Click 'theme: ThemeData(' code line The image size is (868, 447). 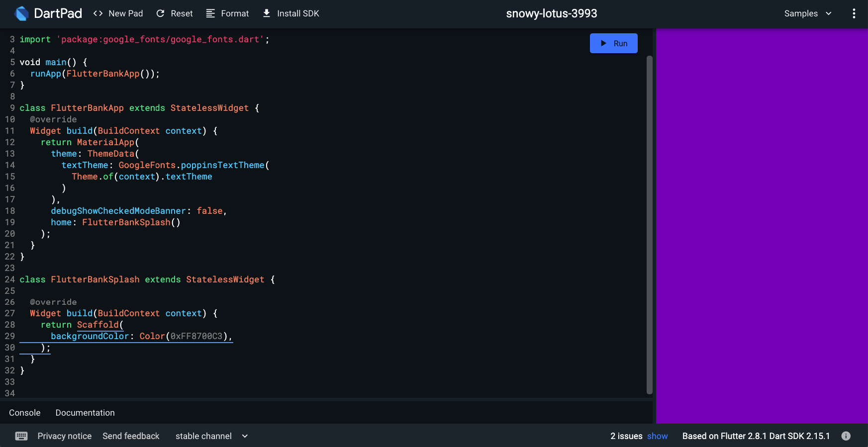[x=95, y=154]
